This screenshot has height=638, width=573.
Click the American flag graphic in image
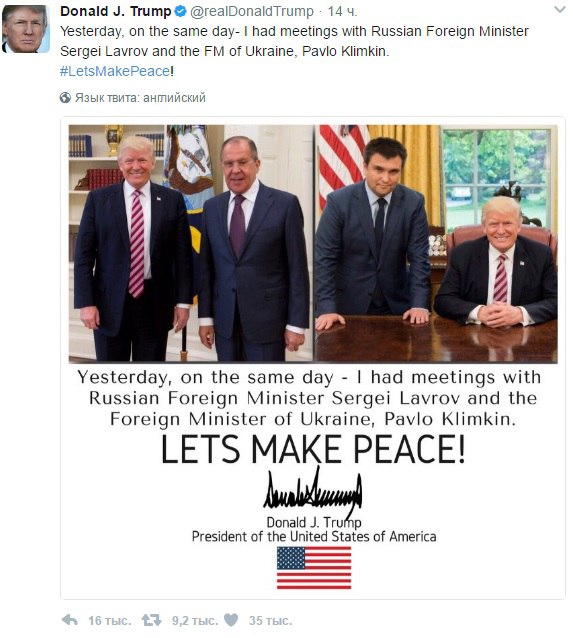314,568
